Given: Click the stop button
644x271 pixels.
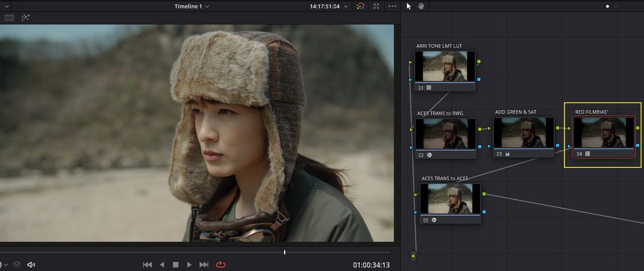Looking at the screenshot, I should coord(176,264).
